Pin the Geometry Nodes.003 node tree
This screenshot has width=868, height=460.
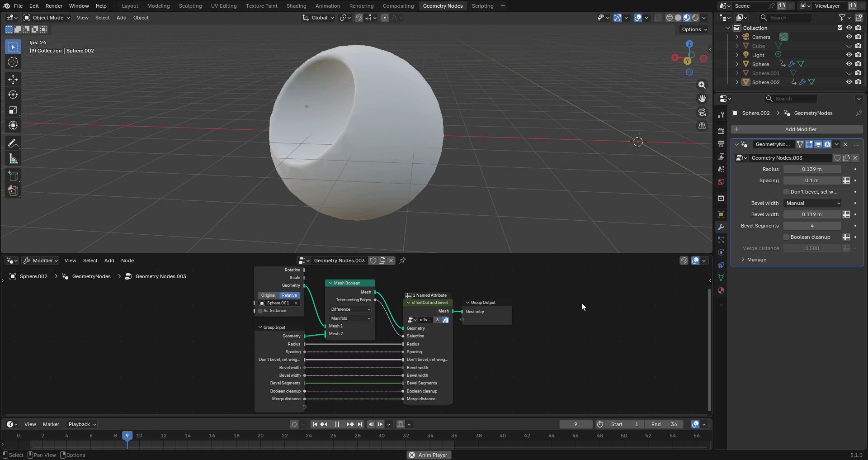(402, 261)
